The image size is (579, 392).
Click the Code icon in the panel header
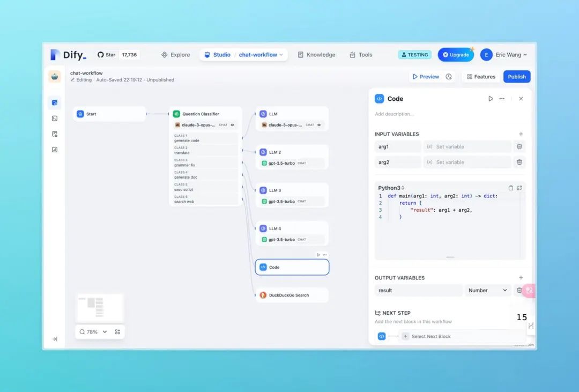point(379,99)
